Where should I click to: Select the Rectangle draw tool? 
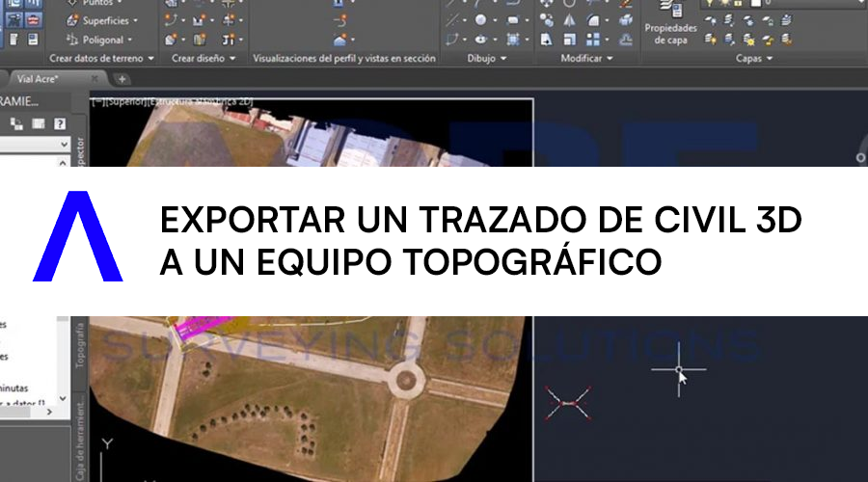point(513,20)
